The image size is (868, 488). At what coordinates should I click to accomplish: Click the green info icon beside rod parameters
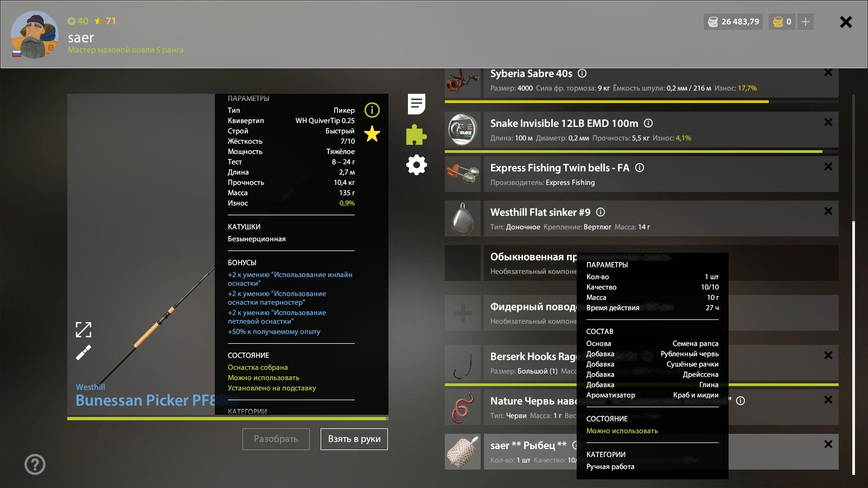[372, 110]
